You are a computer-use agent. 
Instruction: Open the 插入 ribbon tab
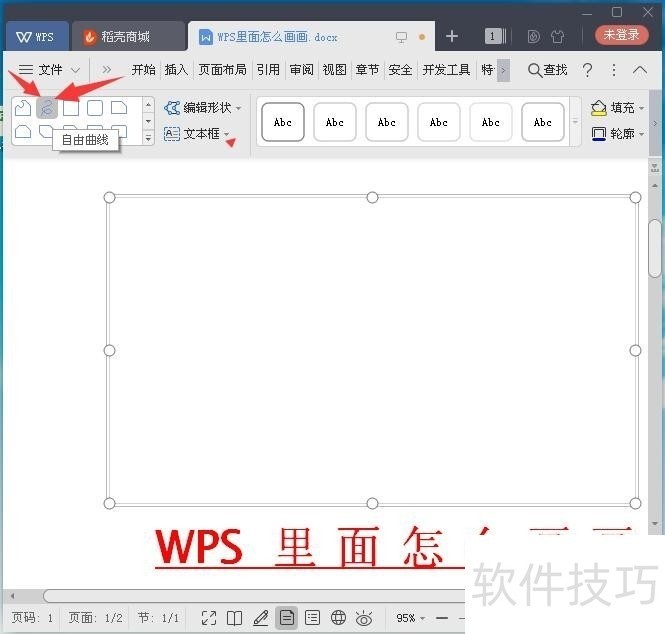pyautogui.click(x=176, y=70)
